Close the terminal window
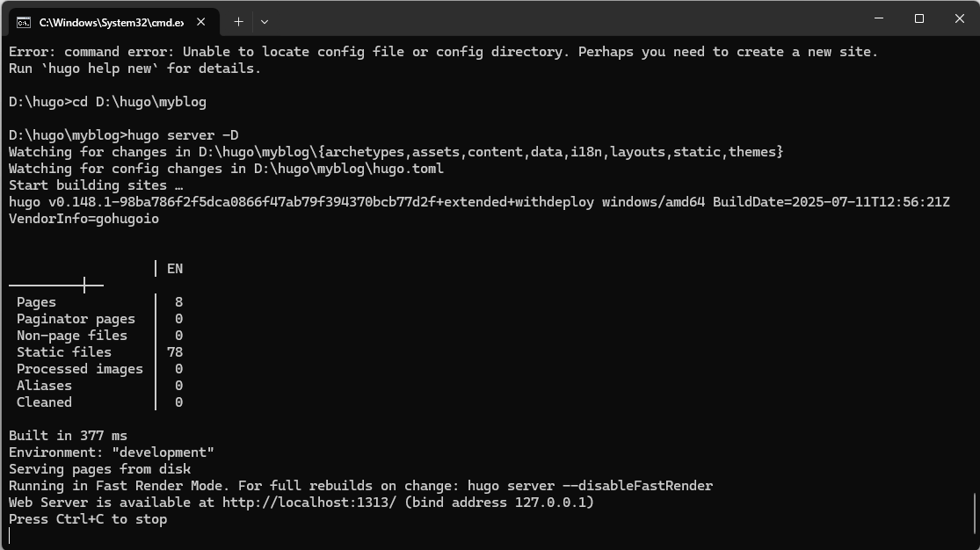The image size is (980, 550). point(960,18)
